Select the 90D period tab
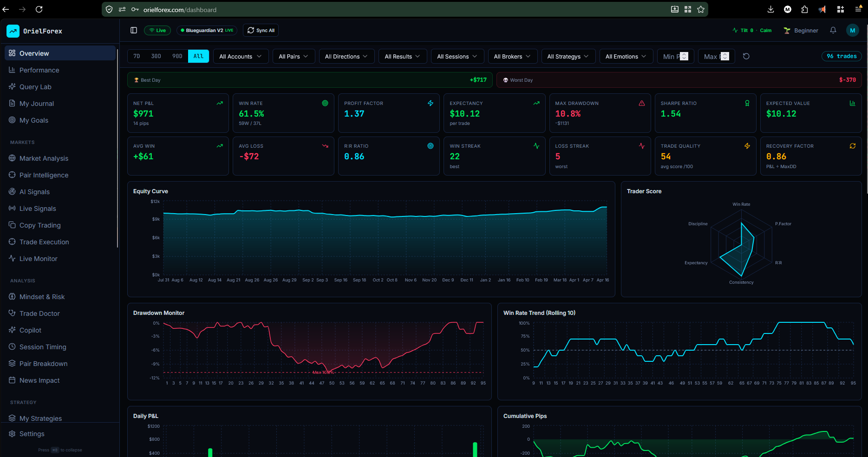This screenshot has width=868, height=457. point(177,56)
